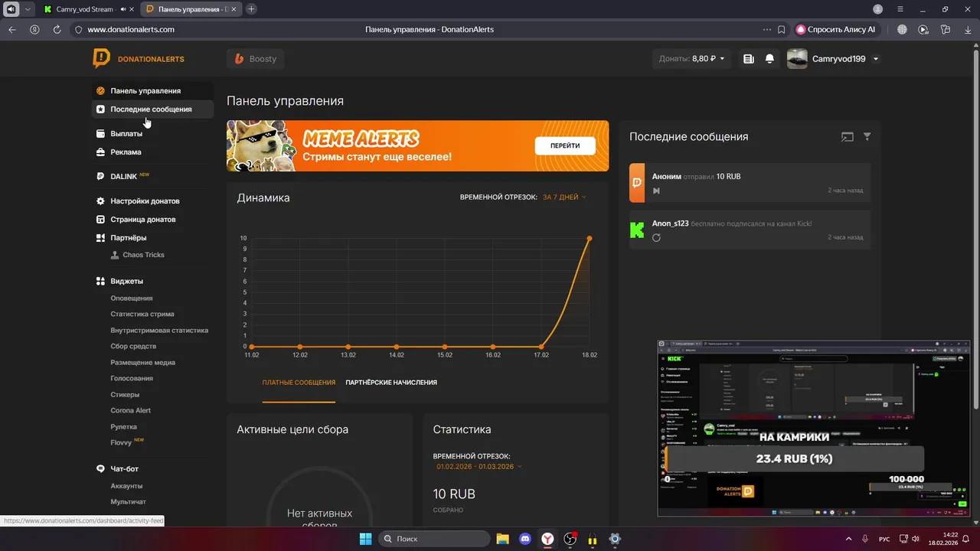980x551 pixels.
Task: Open the statistics date range 01.02.2026 - 01.03.2026 dropdown
Action: click(x=479, y=467)
